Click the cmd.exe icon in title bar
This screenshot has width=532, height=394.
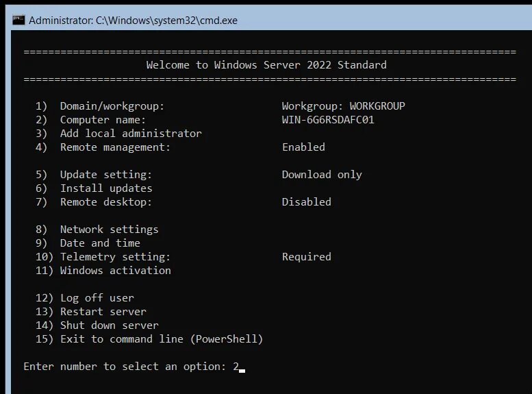tap(18, 21)
